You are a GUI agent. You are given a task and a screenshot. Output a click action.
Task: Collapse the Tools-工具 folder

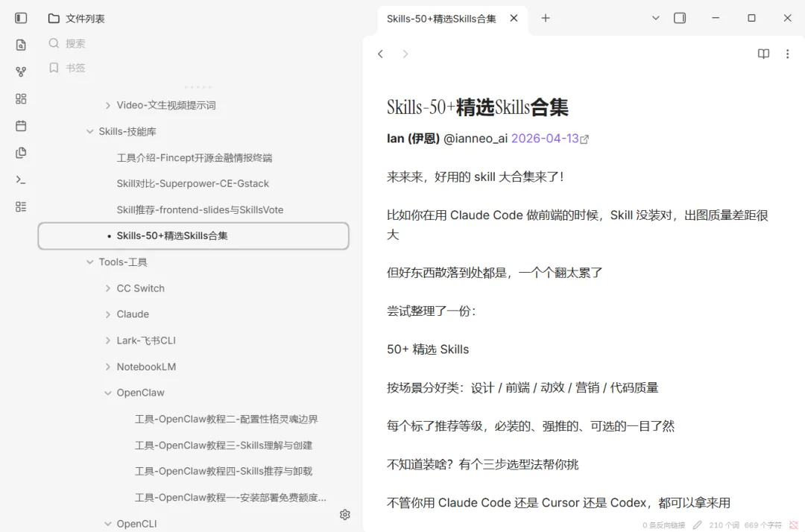click(x=90, y=262)
